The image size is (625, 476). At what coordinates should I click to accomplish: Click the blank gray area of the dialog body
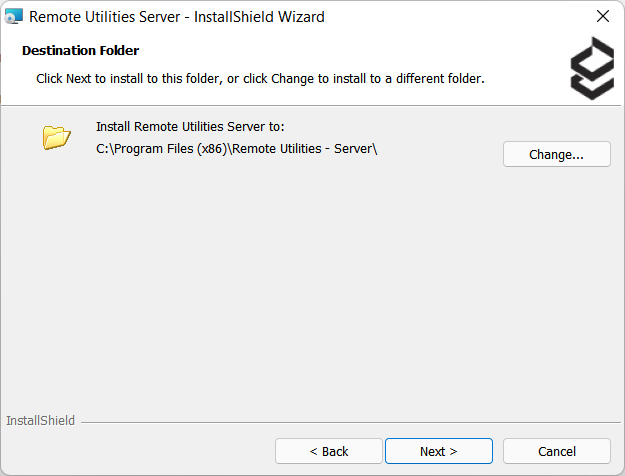310,290
